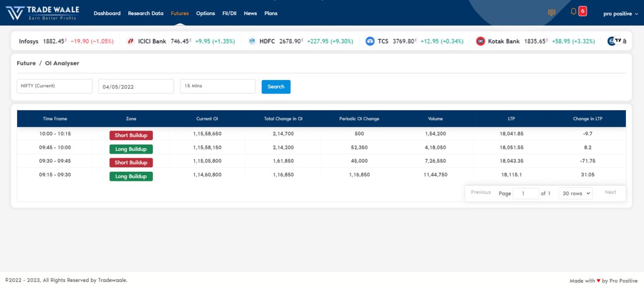Click volume value 7,26,550
The height and width of the screenshot is (289, 644).
435,161
